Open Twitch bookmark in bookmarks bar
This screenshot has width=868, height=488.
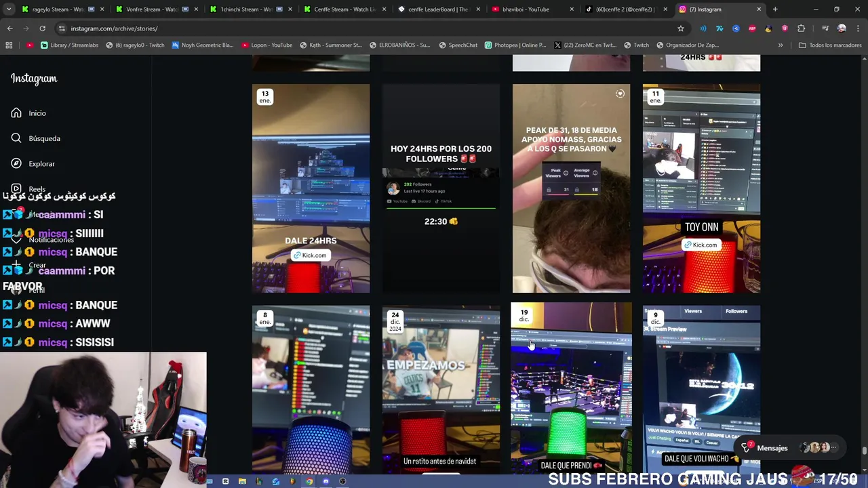(x=636, y=45)
